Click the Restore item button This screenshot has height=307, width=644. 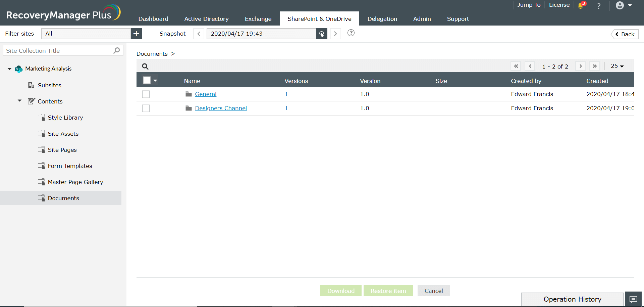click(x=388, y=291)
